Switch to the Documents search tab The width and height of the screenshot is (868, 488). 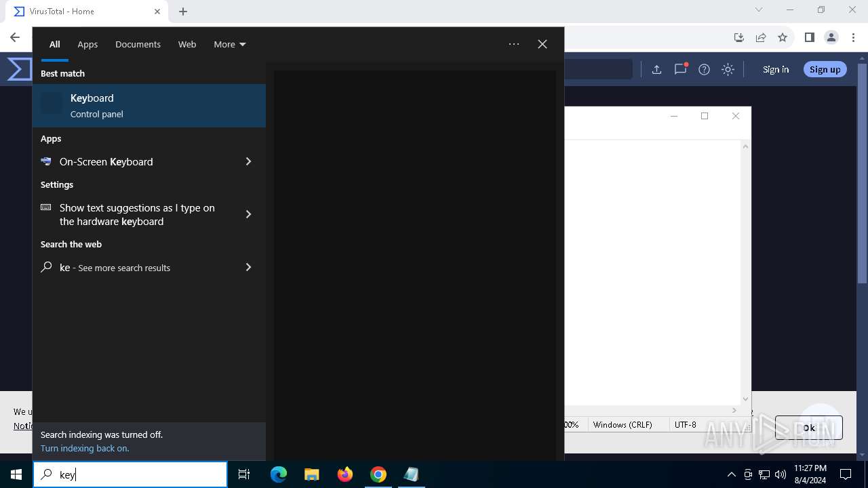pos(138,44)
